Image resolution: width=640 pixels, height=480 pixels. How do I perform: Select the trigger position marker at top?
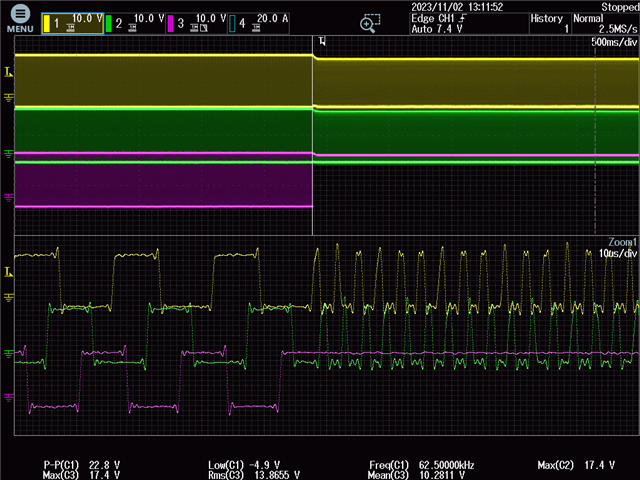322,41
